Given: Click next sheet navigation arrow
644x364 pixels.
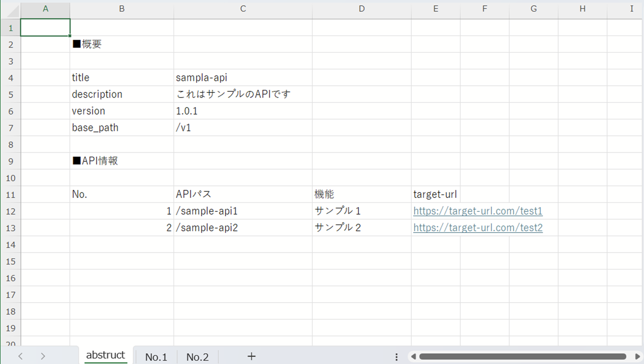Looking at the screenshot, I should [43, 356].
